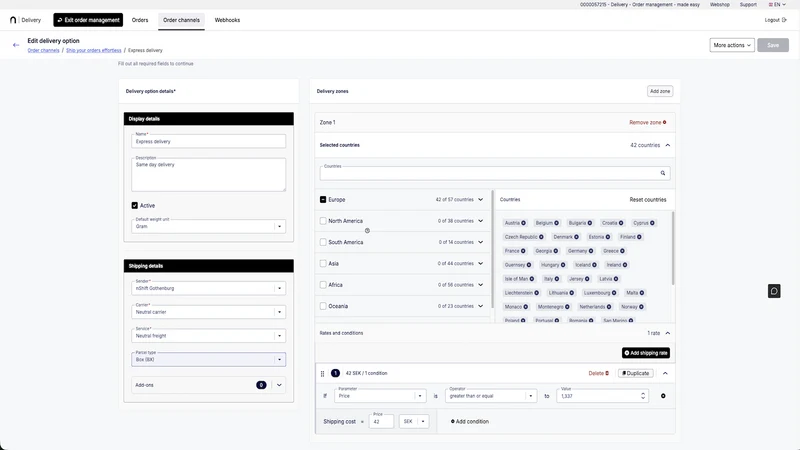Remove Germany chip
The width and height of the screenshot is (800, 450).
[x=591, y=251]
